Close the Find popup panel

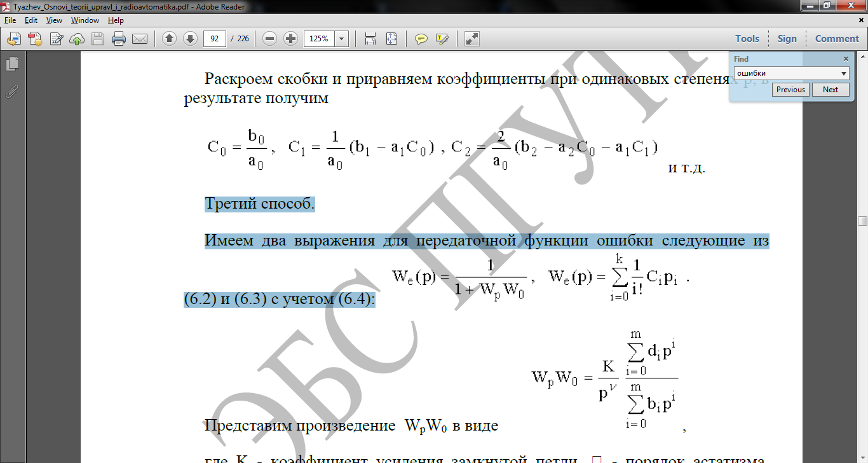click(846, 59)
